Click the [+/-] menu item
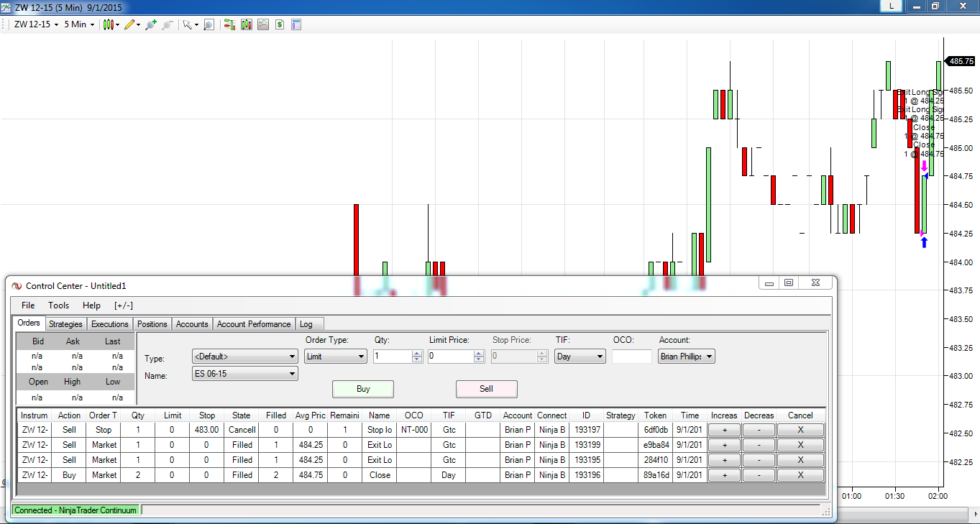Viewport: 980px width, 524px height. [124, 305]
